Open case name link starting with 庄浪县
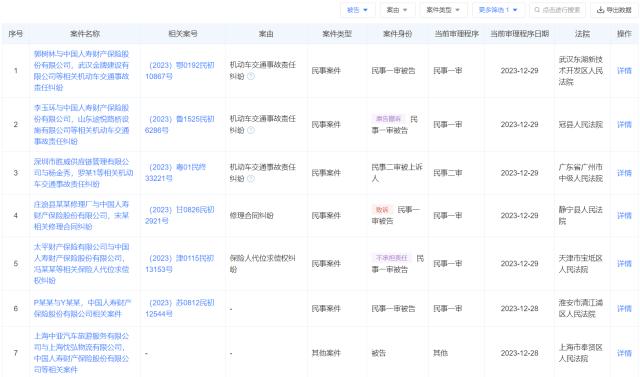This screenshot has height=377, width=640. tap(82, 215)
